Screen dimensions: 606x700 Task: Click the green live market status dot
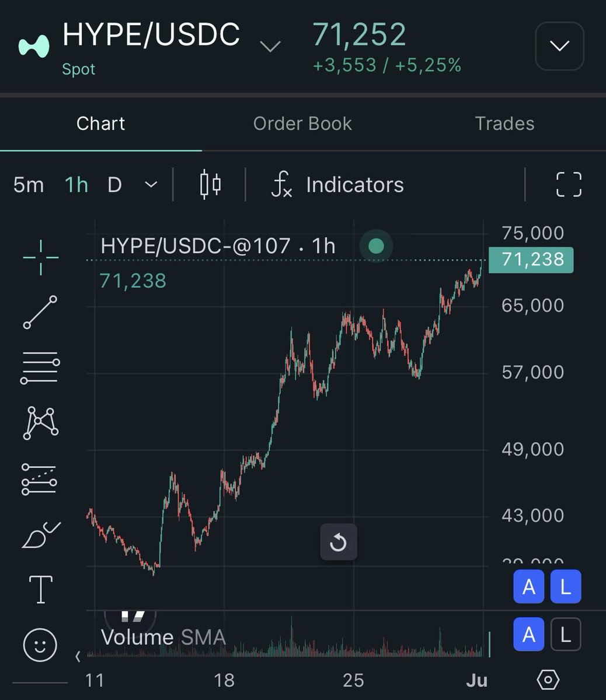[377, 246]
